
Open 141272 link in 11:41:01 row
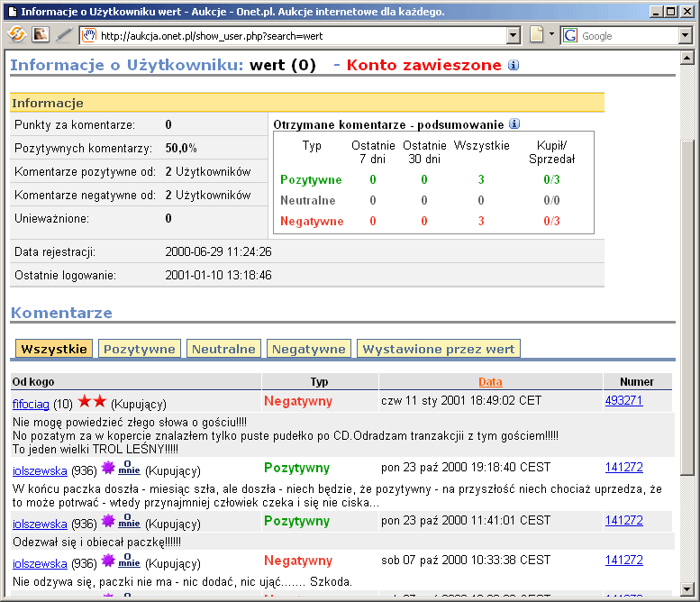623,521
